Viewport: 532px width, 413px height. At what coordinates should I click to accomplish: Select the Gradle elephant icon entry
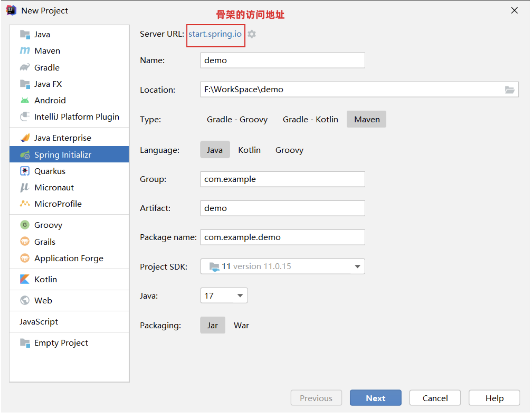pyautogui.click(x=25, y=67)
